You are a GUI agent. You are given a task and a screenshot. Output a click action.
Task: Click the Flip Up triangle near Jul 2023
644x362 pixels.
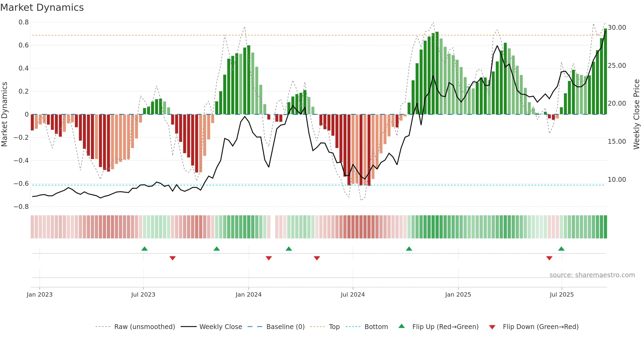(145, 249)
